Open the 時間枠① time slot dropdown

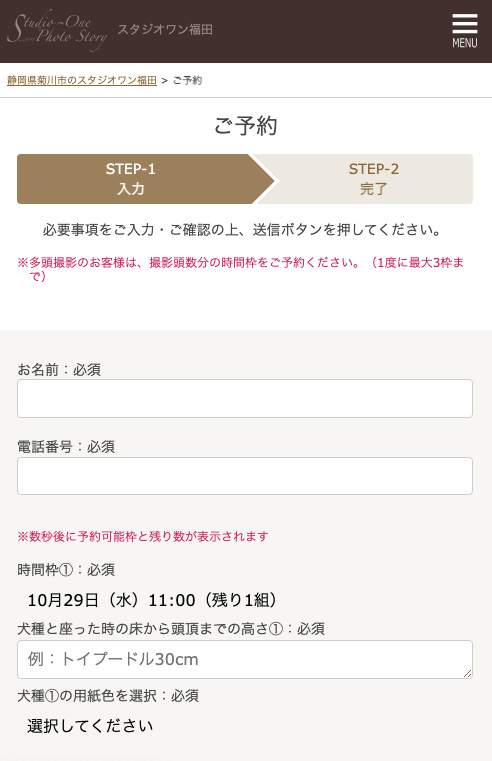(245, 600)
